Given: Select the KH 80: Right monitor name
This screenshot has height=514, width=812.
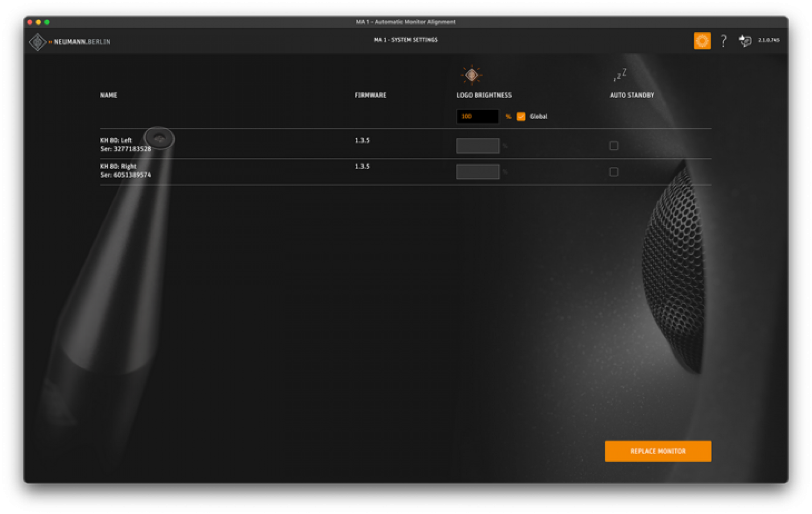Looking at the screenshot, I should pyautogui.click(x=118, y=166).
